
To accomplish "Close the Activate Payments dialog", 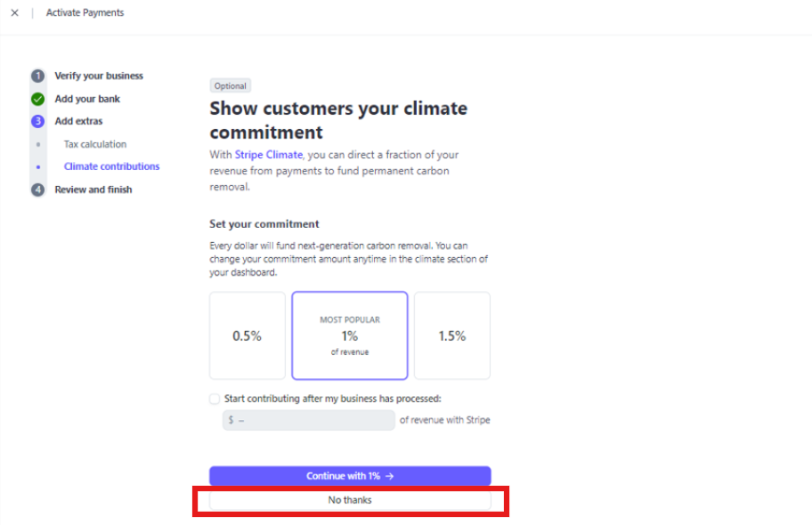I will tap(15, 13).
